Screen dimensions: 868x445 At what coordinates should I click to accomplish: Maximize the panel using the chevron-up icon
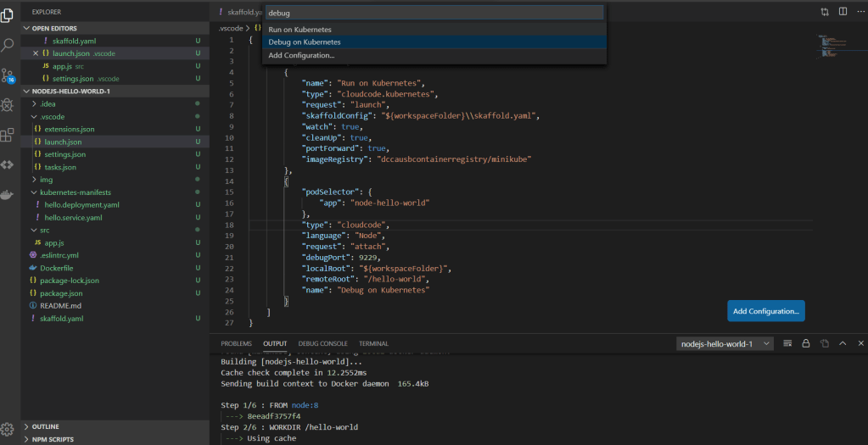coord(843,343)
